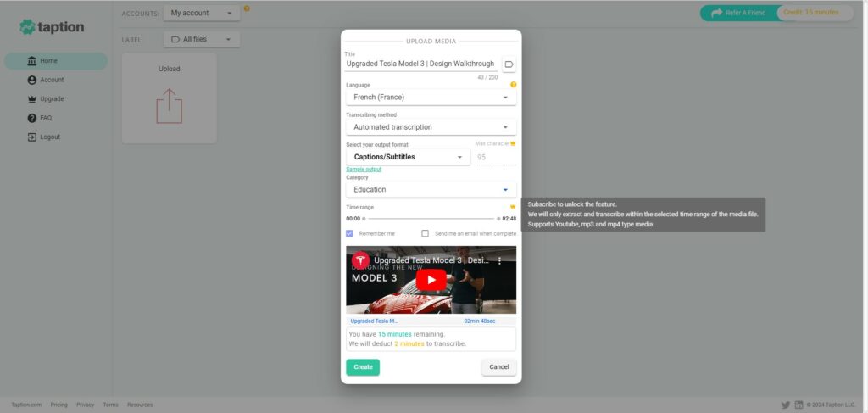Image resolution: width=868 pixels, height=413 pixels.
Task: Click the Upgraded Tesla M... file name
Action: pos(374,321)
